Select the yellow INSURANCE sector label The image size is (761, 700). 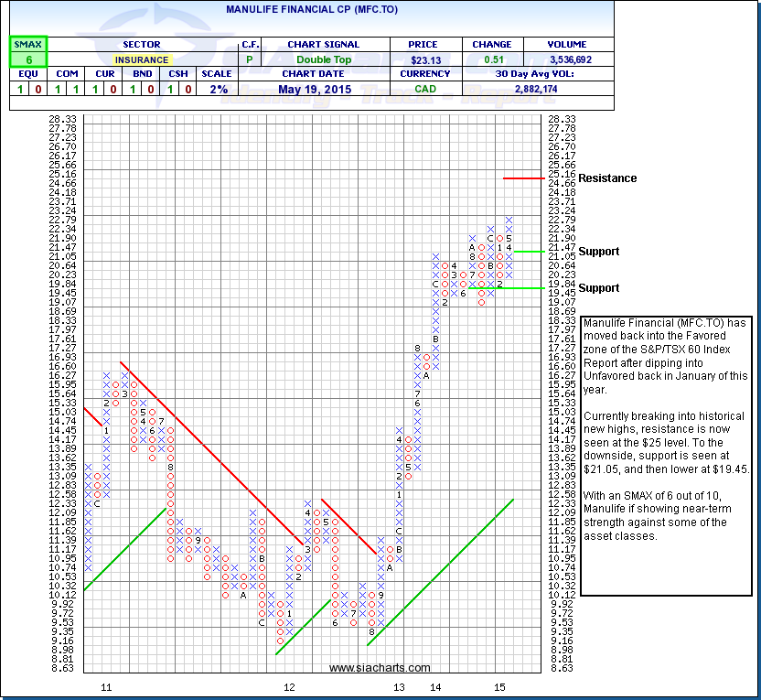(x=142, y=59)
